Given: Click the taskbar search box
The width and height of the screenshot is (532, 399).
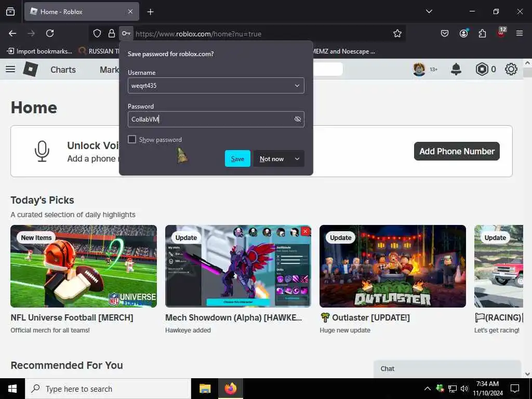Looking at the screenshot, I should point(108,389).
